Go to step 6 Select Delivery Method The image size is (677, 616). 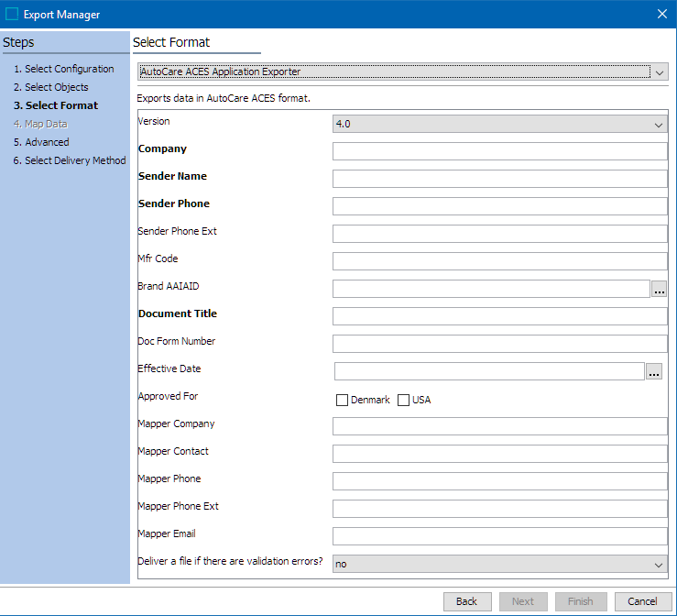tap(70, 160)
